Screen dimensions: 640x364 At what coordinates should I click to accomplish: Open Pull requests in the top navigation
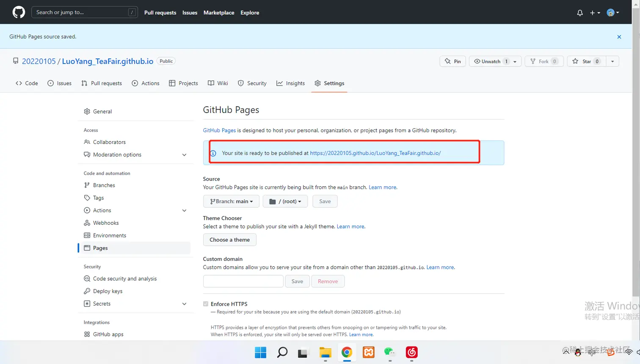coord(160,13)
